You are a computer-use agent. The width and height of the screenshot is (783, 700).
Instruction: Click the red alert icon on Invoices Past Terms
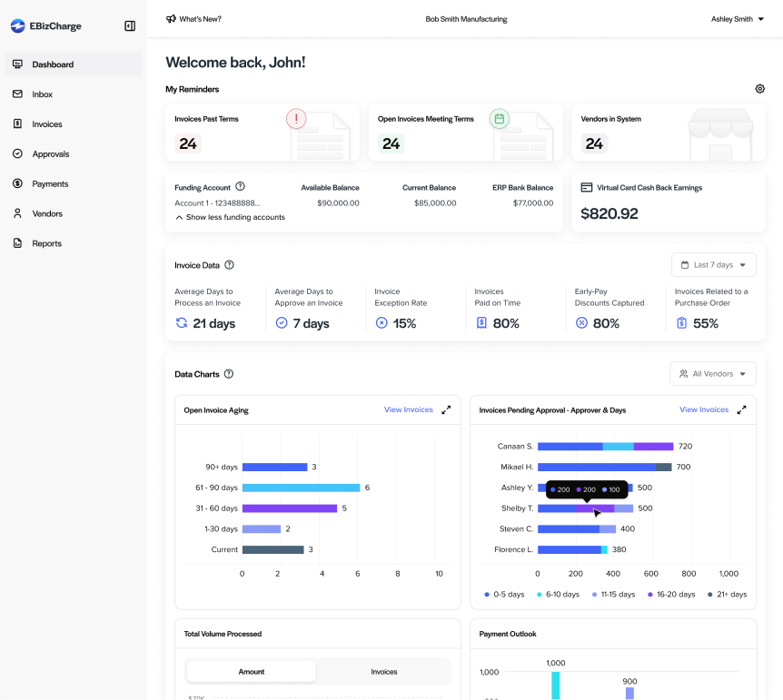pyautogui.click(x=296, y=119)
